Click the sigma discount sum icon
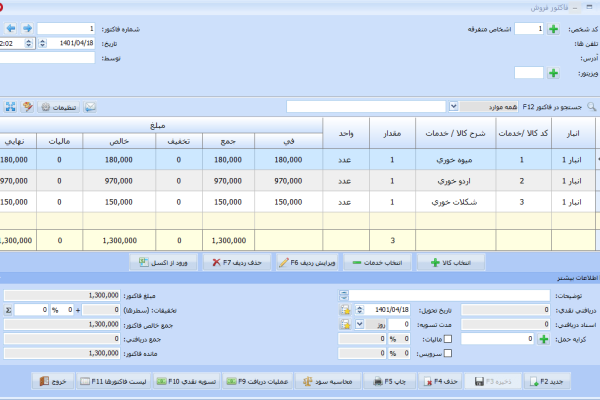The width and height of the screenshot is (600, 400). coord(8,310)
